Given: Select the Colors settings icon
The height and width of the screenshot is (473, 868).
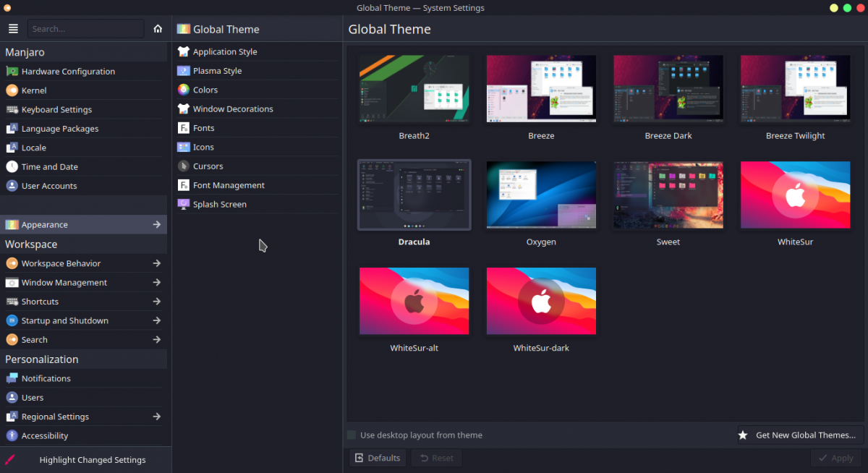Looking at the screenshot, I should coord(183,89).
